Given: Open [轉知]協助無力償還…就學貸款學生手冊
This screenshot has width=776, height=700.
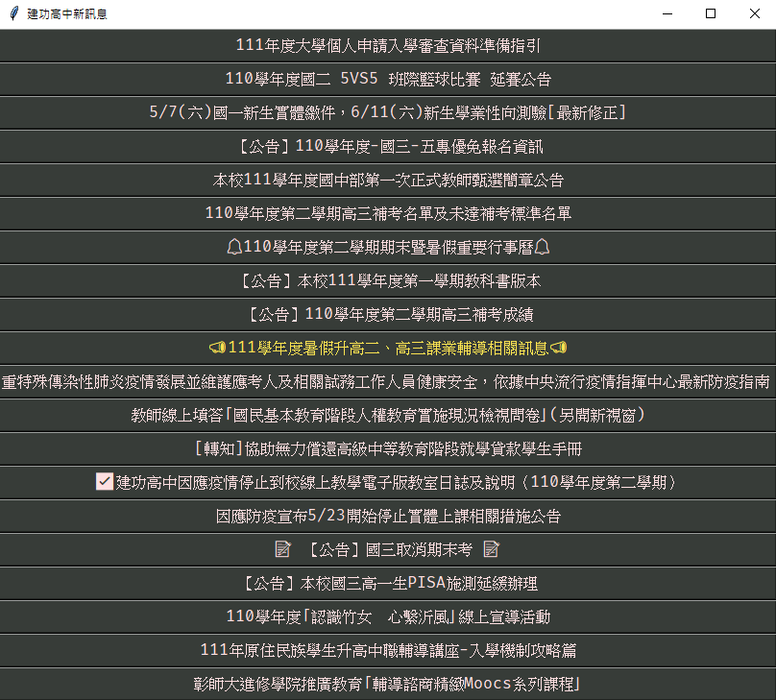Looking at the screenshot, I should (x=388, y=449).
